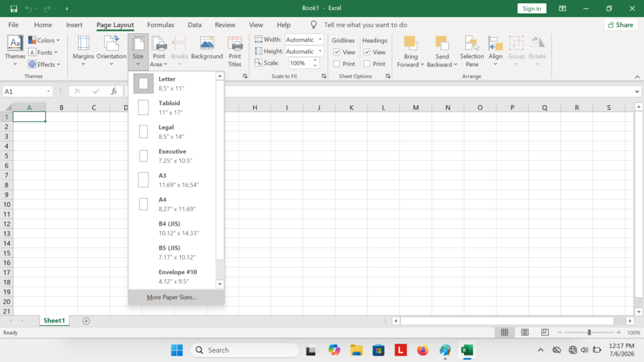Zoom in with the plus button
This screenshot has height=362, width=644.
pyautogui.click(x=619, y=332)
